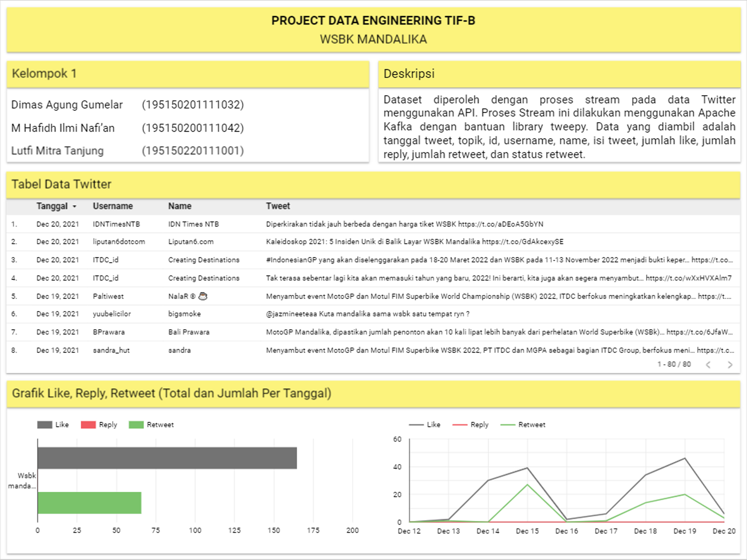Select username Paltiwest in row 5
Screen dimensions: 747x560
[x=108, y=296]
